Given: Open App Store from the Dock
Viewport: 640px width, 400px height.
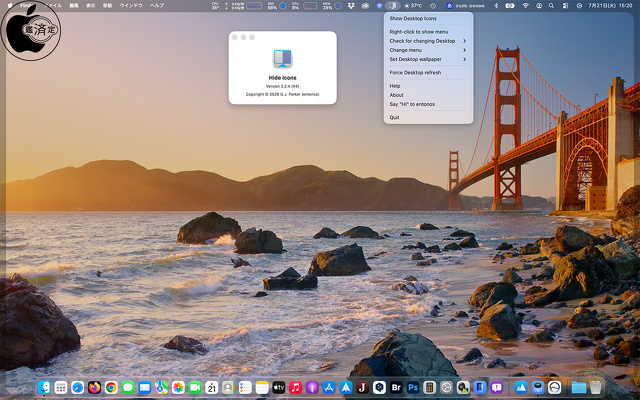Looking at the screenshot, I should pos(329,387).
